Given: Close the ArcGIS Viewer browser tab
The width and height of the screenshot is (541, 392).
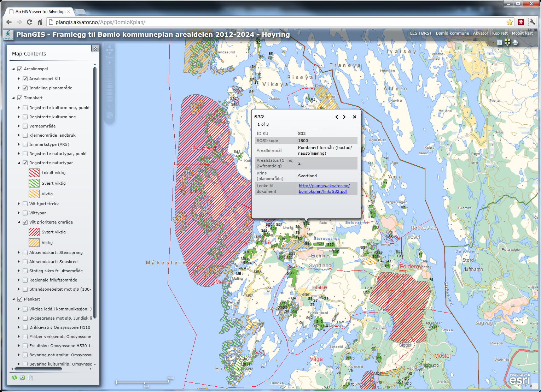Looking at the screenshot, I should tap(69, 12).
